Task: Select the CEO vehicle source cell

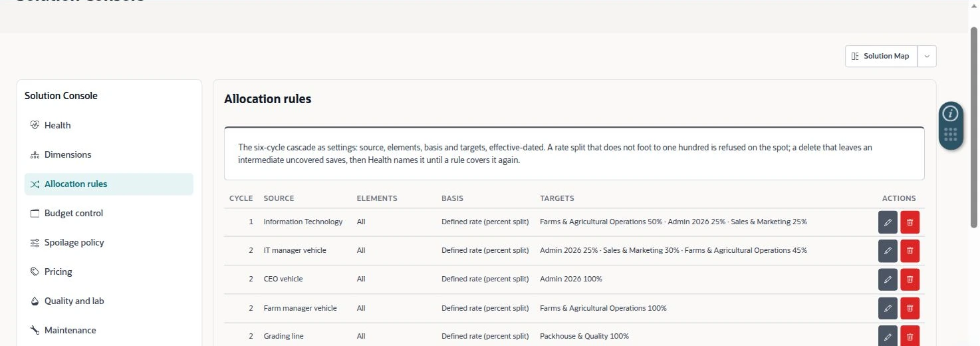Action: click(283, 279)
